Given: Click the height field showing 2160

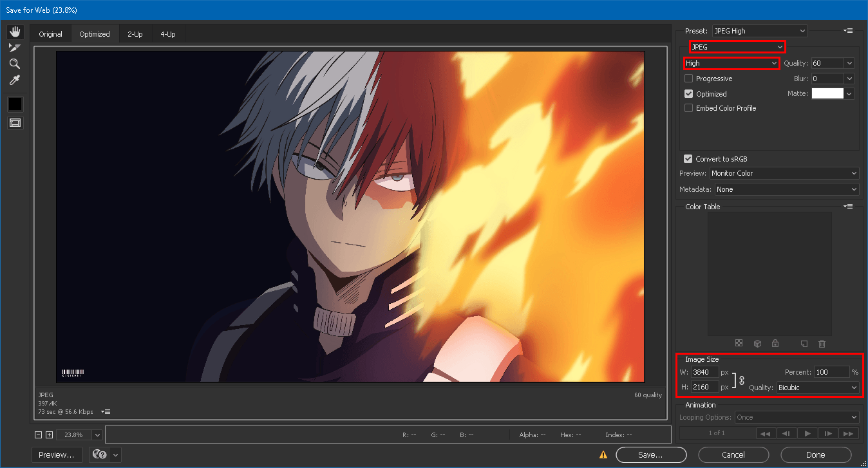Looking at the screenshot, I should click(x=705, y=387).
